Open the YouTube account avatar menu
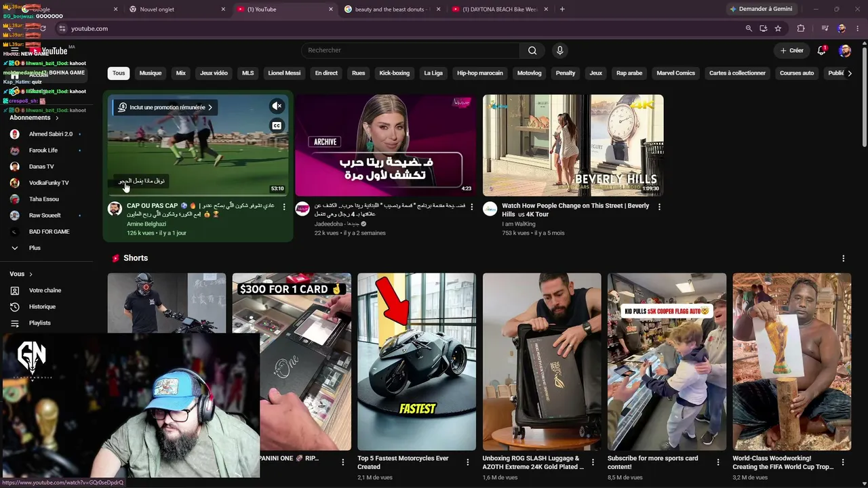The image size is (868, 488). (845, 50)
